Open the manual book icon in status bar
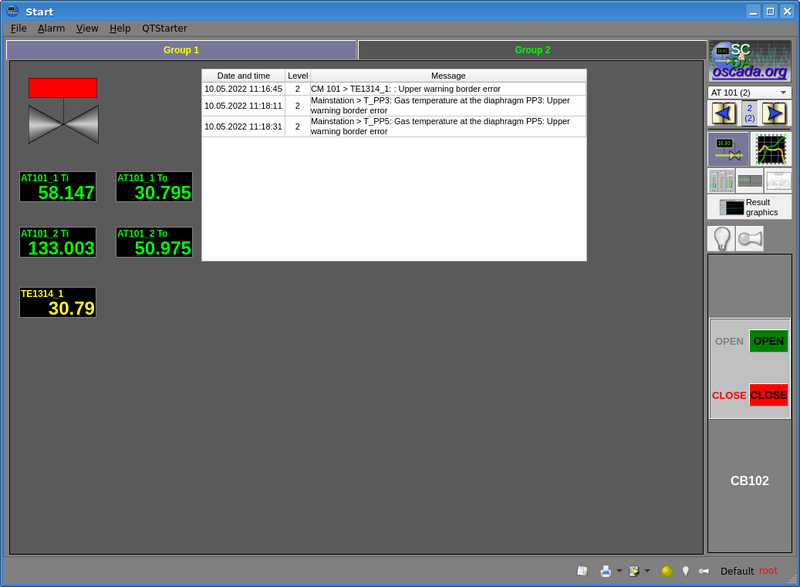 (x=582, y=571)
